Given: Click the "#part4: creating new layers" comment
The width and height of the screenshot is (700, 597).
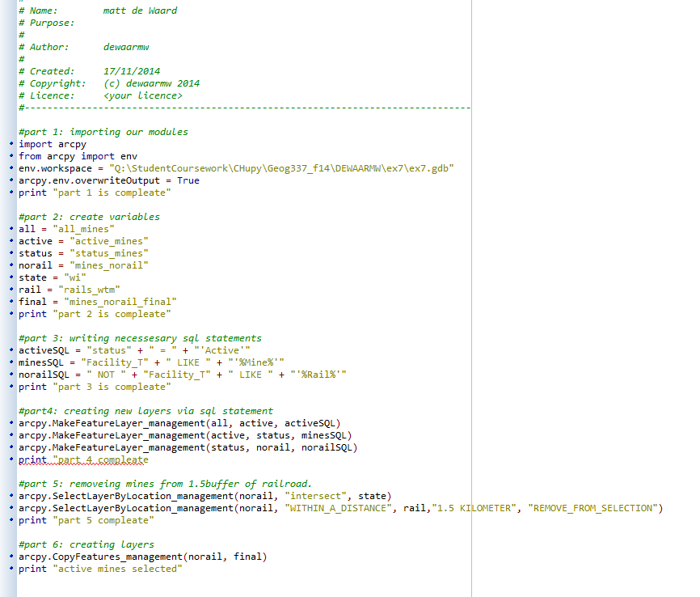Looking at the screenshot, I should coord(146,411).
